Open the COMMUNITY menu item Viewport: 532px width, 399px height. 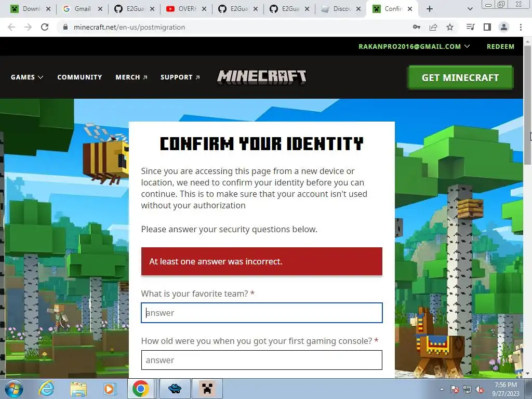click(79, 77)
